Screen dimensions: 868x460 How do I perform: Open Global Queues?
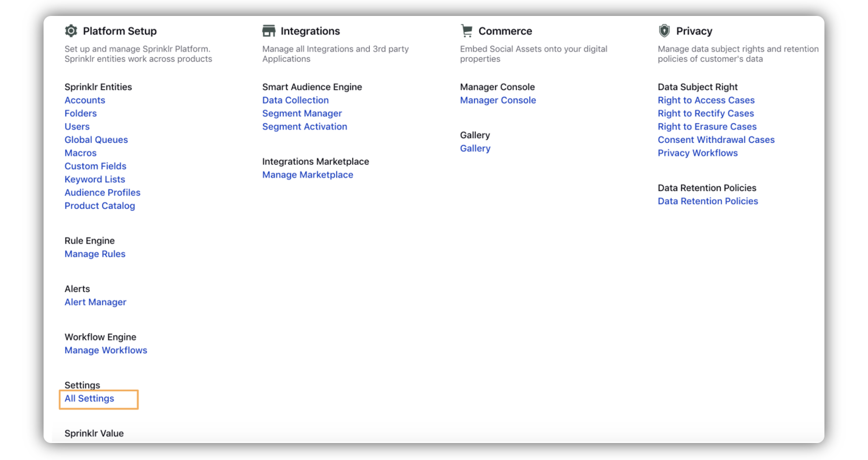96,140
